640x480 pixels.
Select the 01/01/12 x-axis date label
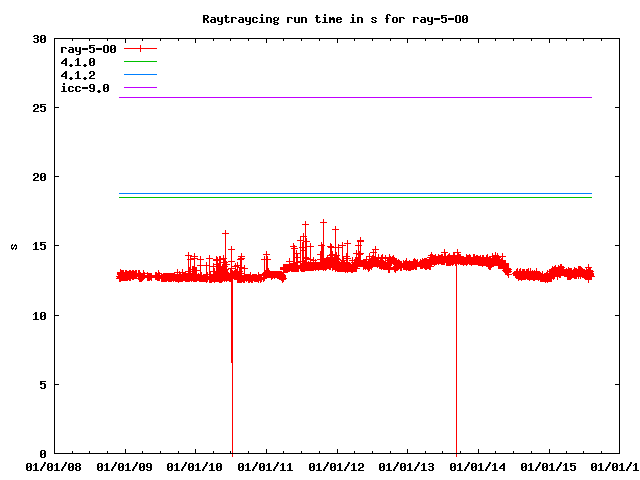338,466
